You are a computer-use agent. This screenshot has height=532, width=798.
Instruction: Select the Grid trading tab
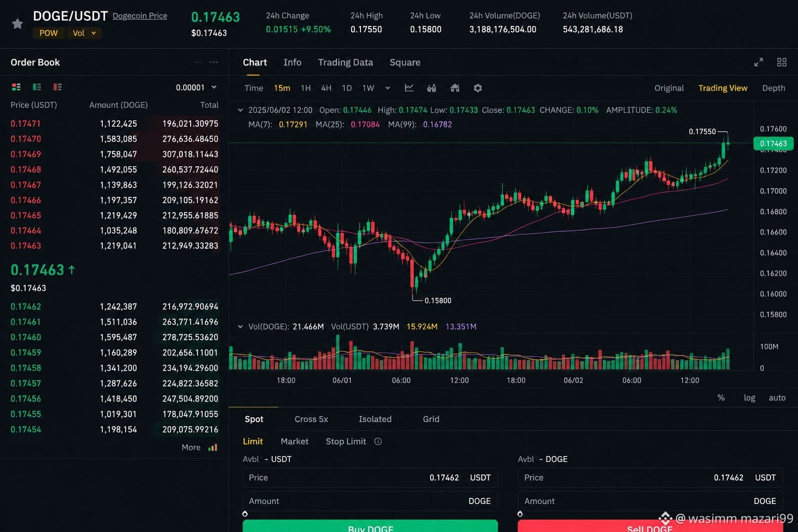[x=431, y=419]
